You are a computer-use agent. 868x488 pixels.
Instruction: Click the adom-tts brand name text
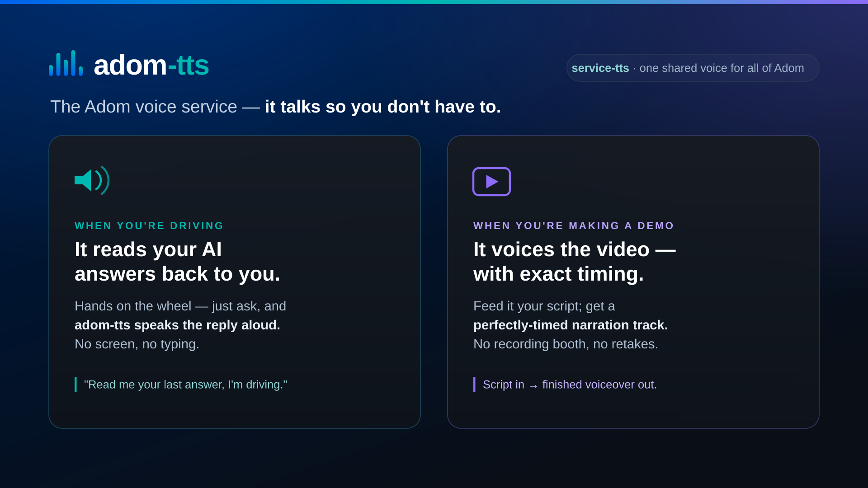(x=151, y=65)
